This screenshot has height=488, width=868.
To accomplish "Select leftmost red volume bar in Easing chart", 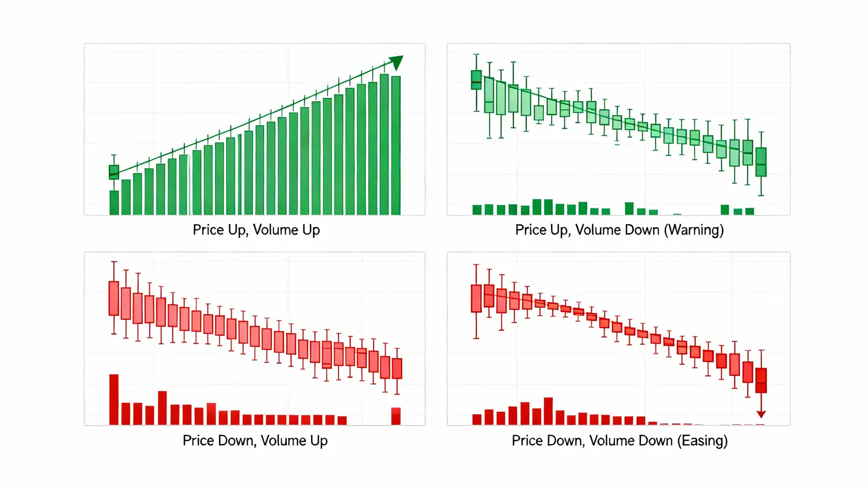I will point(477,419).
